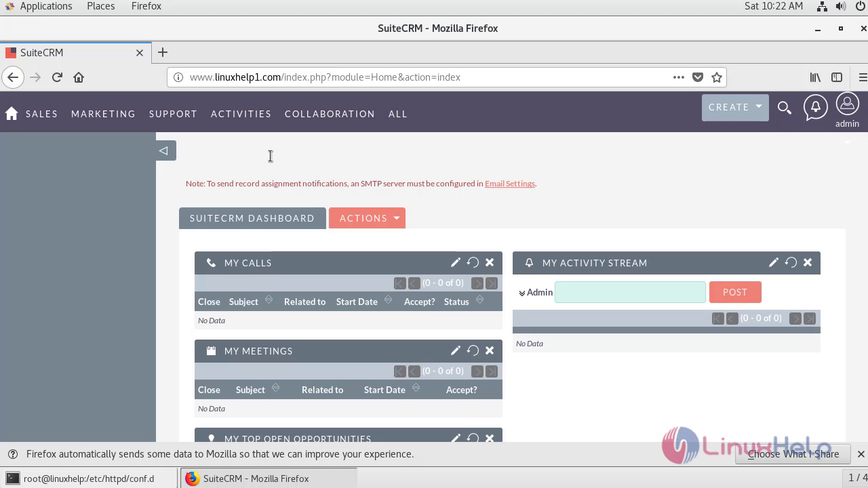Open admin user profile icon
868x488 pixels.
click(847, 104)
